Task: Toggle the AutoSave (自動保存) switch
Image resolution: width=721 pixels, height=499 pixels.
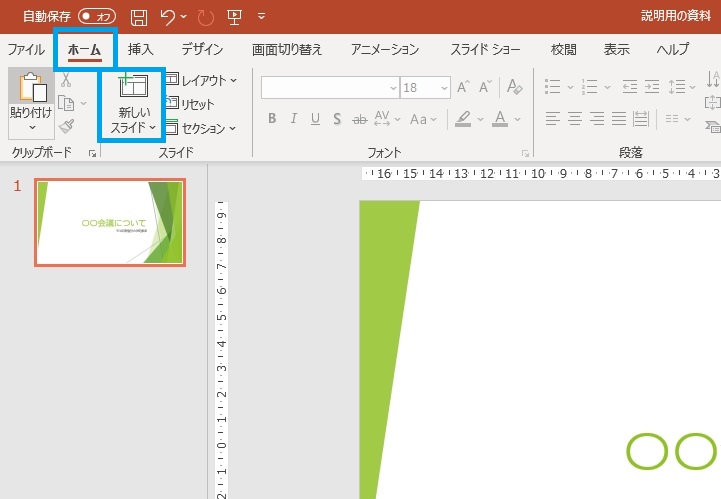Action: point(97,17)
